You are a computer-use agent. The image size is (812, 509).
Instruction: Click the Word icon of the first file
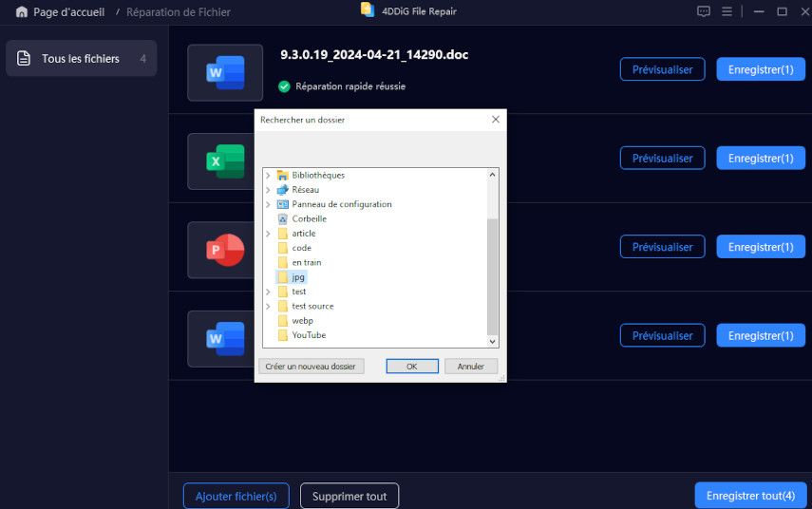pyautogui.click(x=225, y=72)
